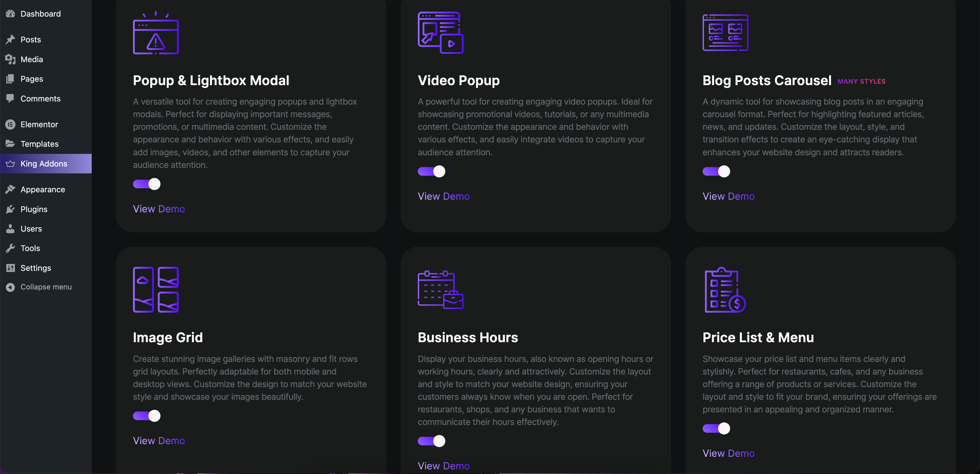The height and width of the screenshot is (474, 980).
Task: Click the Business Hours heading
Action: (468, 337)
